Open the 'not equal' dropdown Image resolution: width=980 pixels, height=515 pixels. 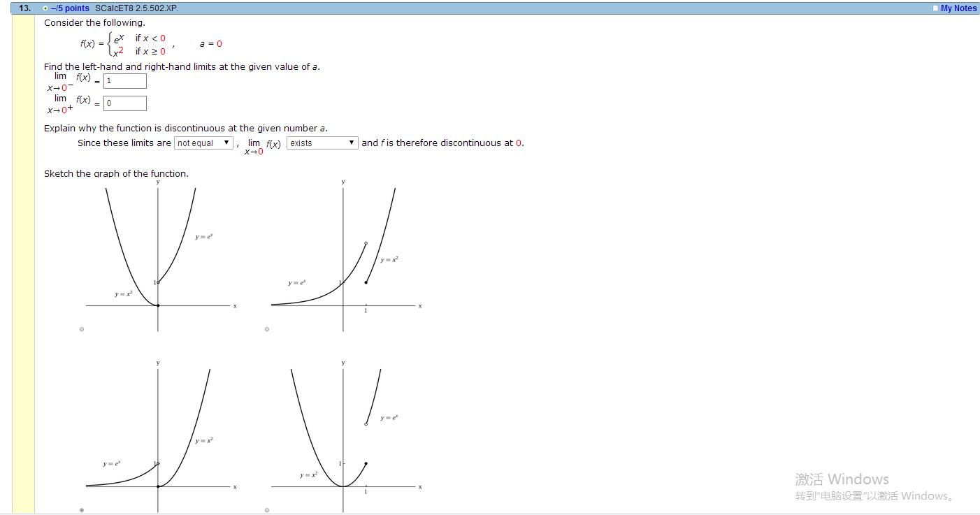tap(203, 143)
